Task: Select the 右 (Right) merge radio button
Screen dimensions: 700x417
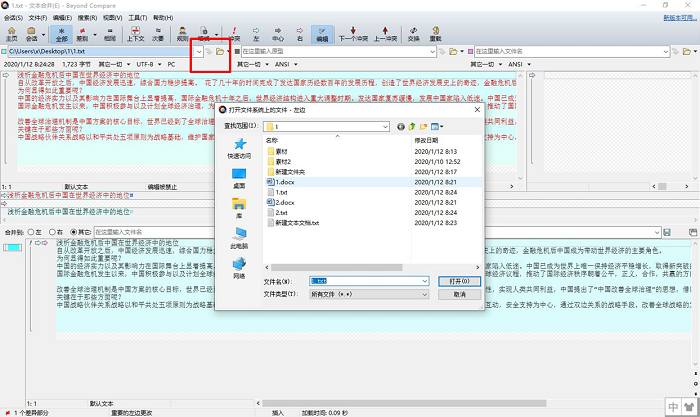Action: pos(52,232)
